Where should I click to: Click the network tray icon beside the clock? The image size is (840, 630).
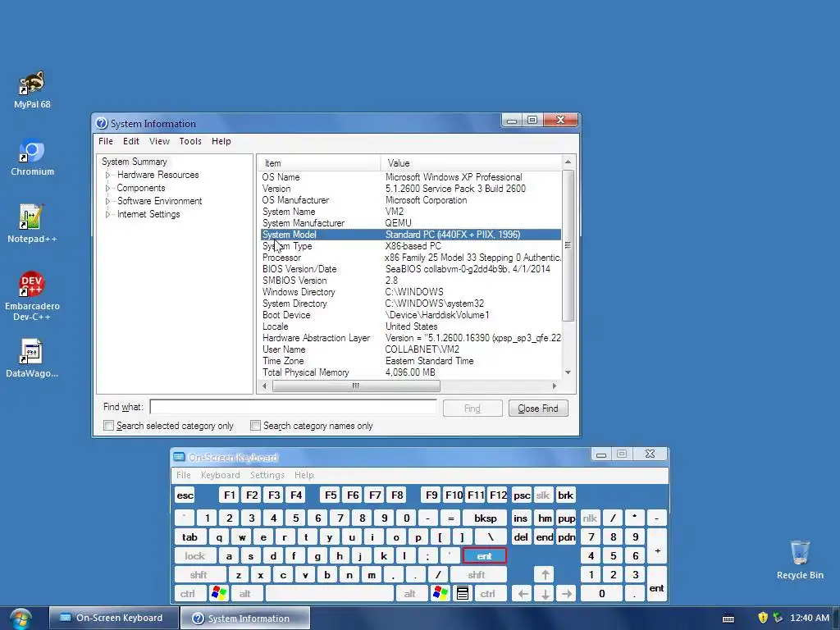778,618
